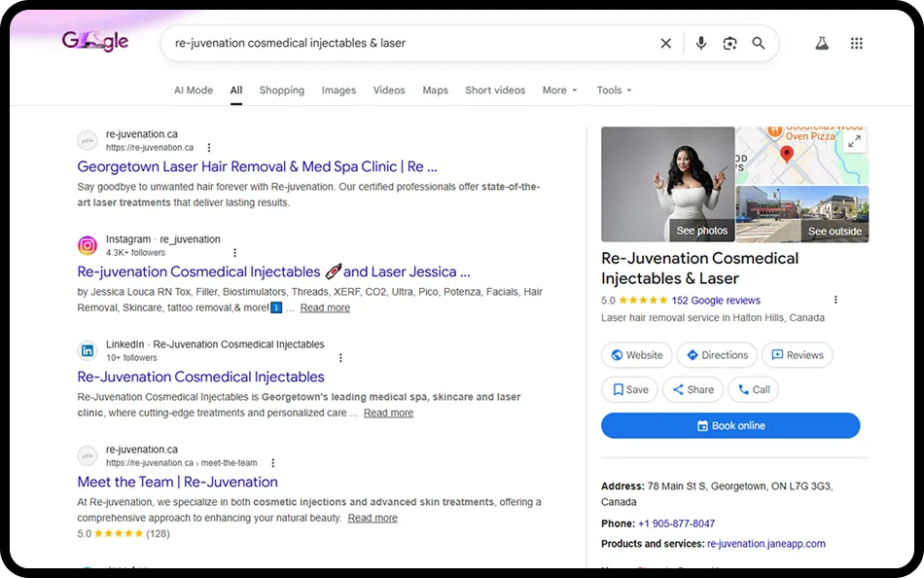Click the 5.0 (128) star rating
Screen dimensions: 924x578
[124, 534]
